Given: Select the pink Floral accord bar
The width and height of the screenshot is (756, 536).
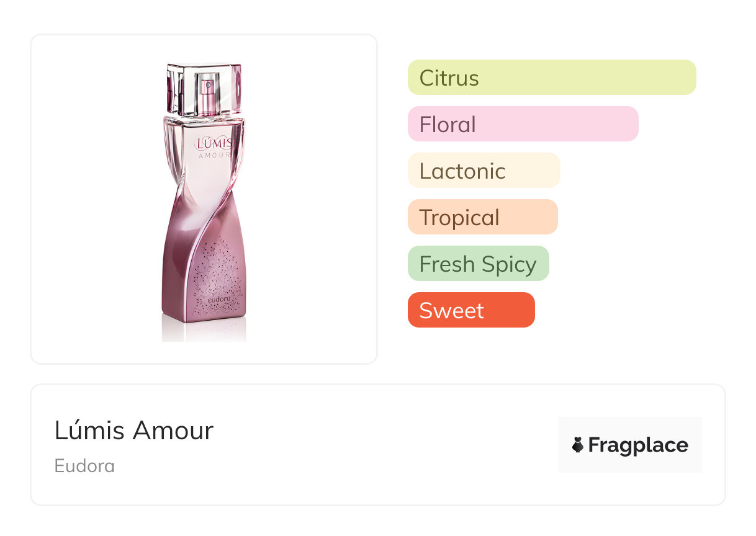Looking at the screenshot, I should pos(523,124).
